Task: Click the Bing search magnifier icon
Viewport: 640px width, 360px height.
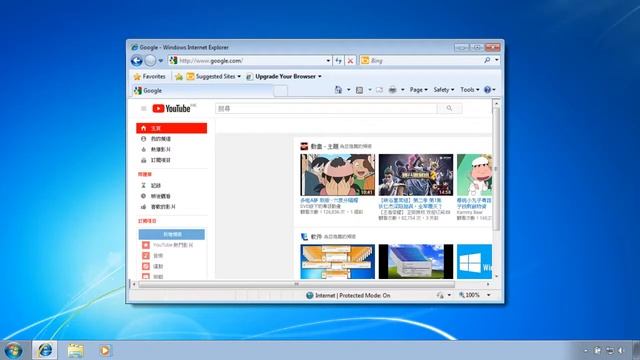Action: point(487,60)
